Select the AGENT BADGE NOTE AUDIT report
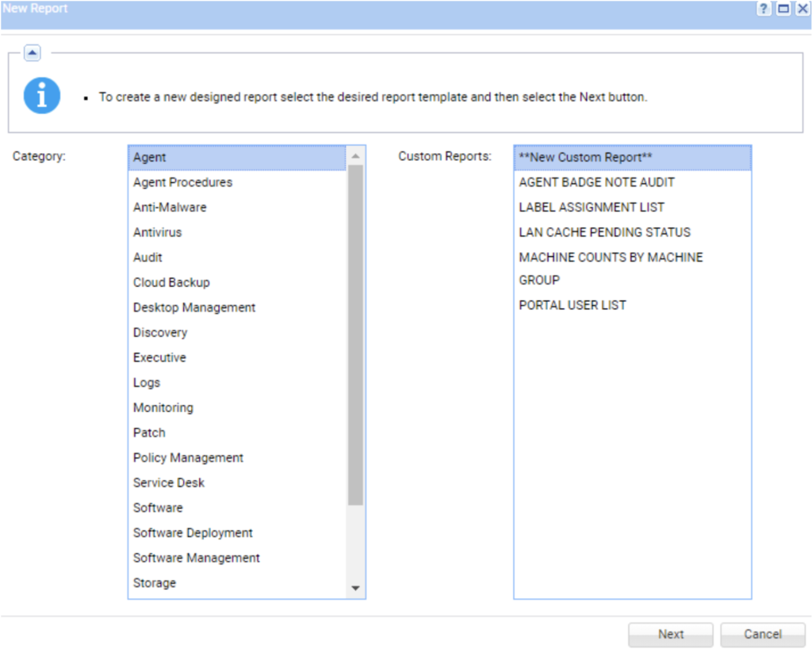812x649 pixels. [596, 181]
